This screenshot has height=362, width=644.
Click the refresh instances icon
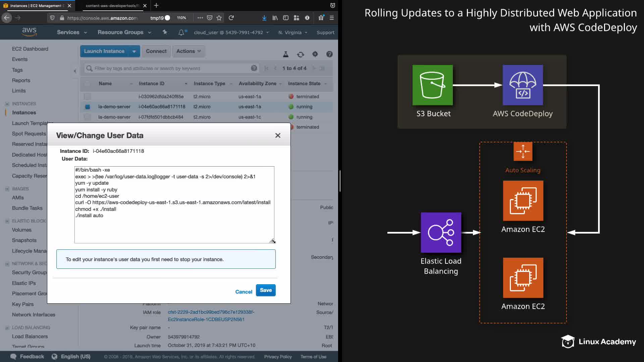click(x=300, y=54)
